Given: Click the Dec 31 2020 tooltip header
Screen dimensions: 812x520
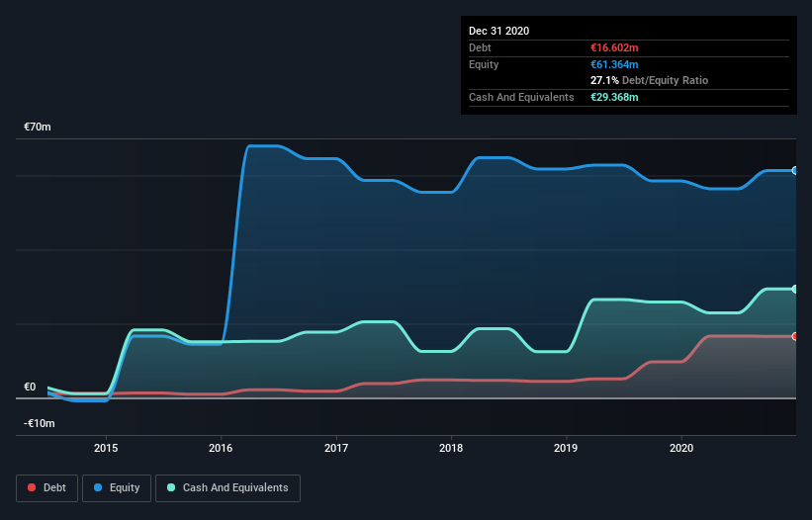Looking at the screenshot, I should (x=499, y=31).
